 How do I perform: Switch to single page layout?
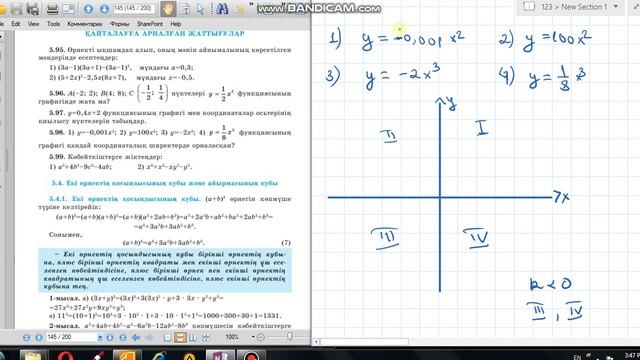(167, 338)
